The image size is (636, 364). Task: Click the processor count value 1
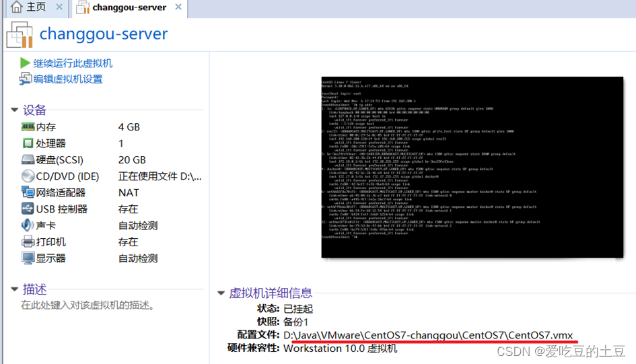tap(121, 143)
